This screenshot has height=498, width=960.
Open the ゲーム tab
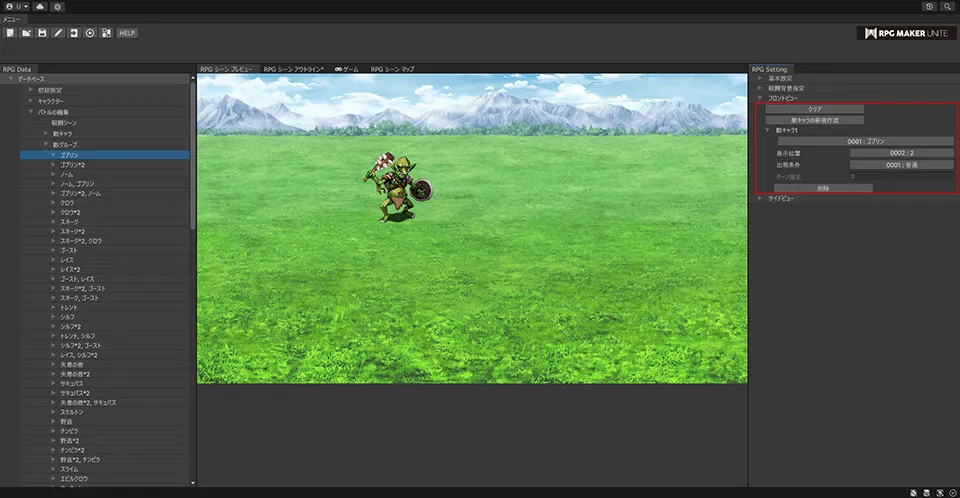pos(346,69)
